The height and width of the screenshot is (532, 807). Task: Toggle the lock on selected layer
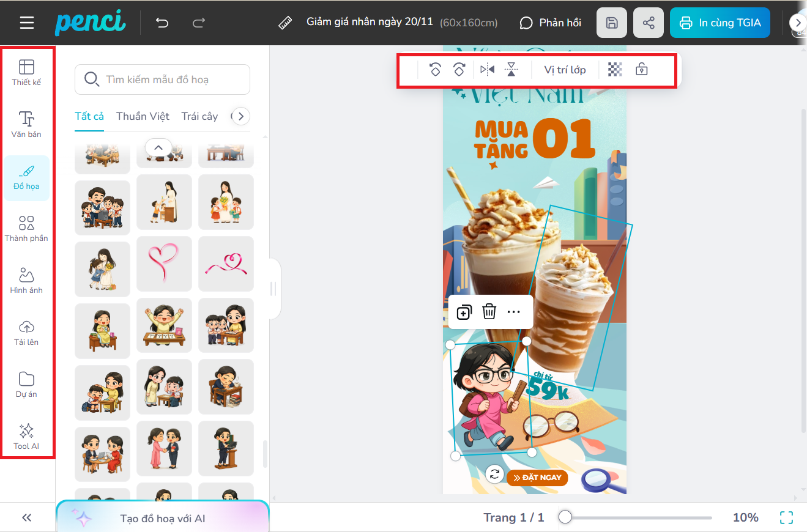pos(641,70)
